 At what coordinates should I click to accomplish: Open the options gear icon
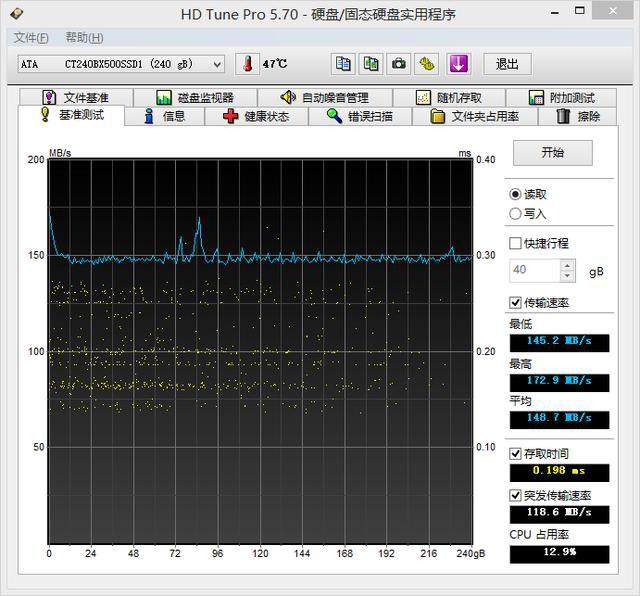pyautogui.click(x=427, y=64)
